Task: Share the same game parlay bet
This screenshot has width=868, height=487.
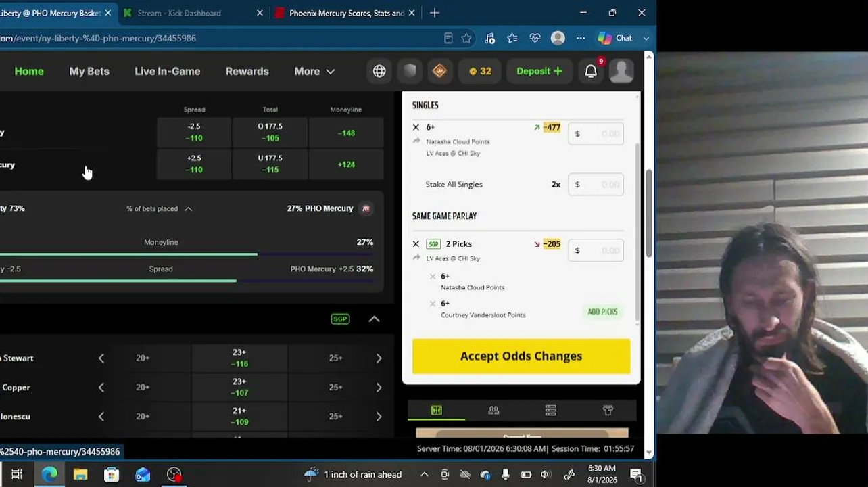Action: point(416,258)
